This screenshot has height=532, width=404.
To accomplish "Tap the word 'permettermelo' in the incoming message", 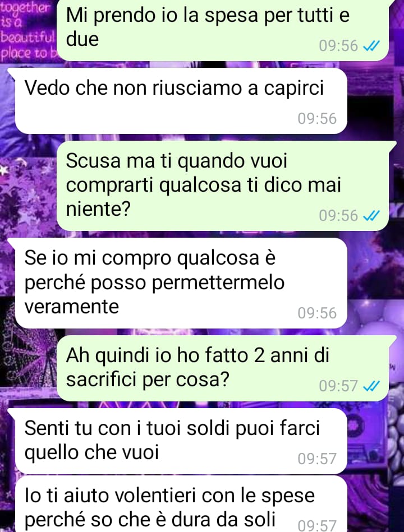I will tap(218, 283).
